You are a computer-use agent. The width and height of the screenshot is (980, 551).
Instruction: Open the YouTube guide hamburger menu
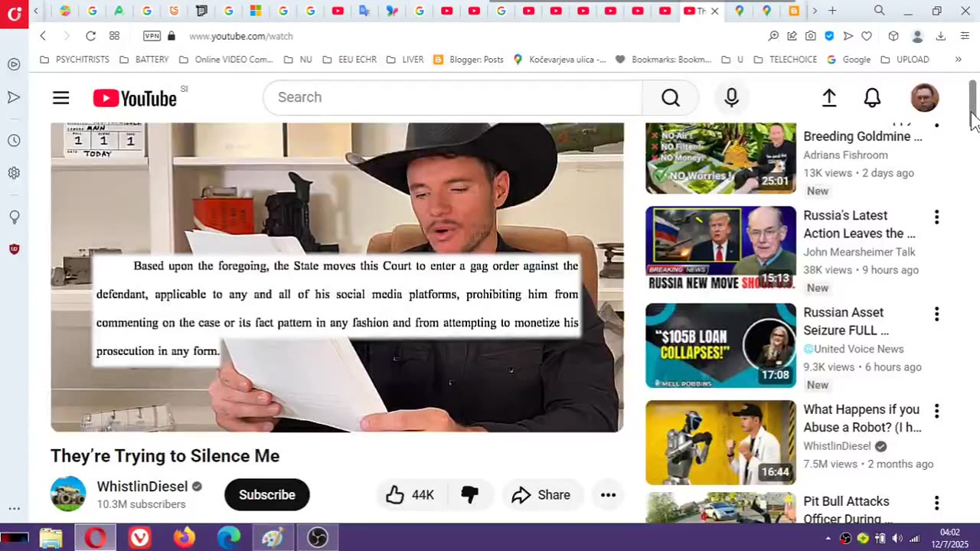click(61, 98)
